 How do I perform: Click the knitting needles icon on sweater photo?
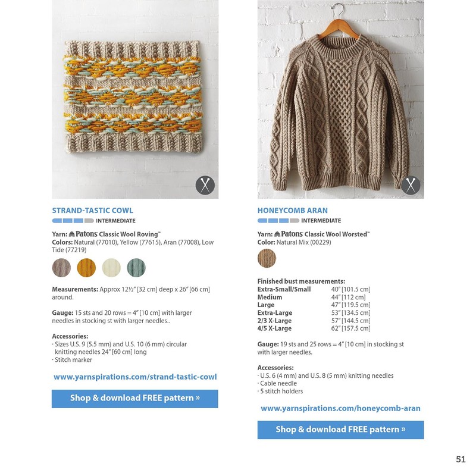pos(411,185)
